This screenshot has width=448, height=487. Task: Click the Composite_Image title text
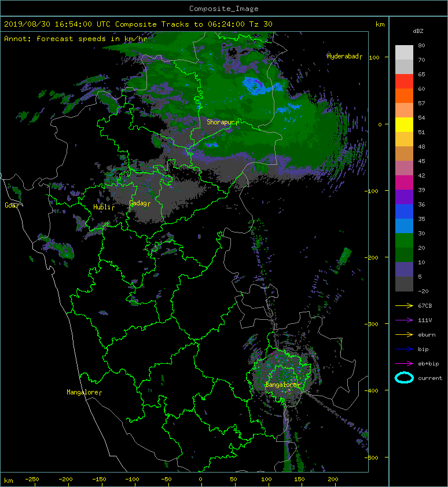224,9
